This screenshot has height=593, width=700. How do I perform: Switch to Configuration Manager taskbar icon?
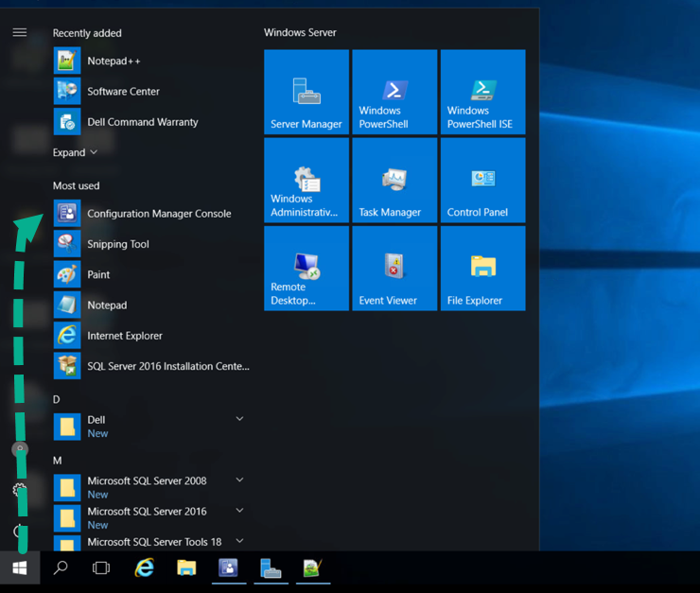click(x=229, y=568)
